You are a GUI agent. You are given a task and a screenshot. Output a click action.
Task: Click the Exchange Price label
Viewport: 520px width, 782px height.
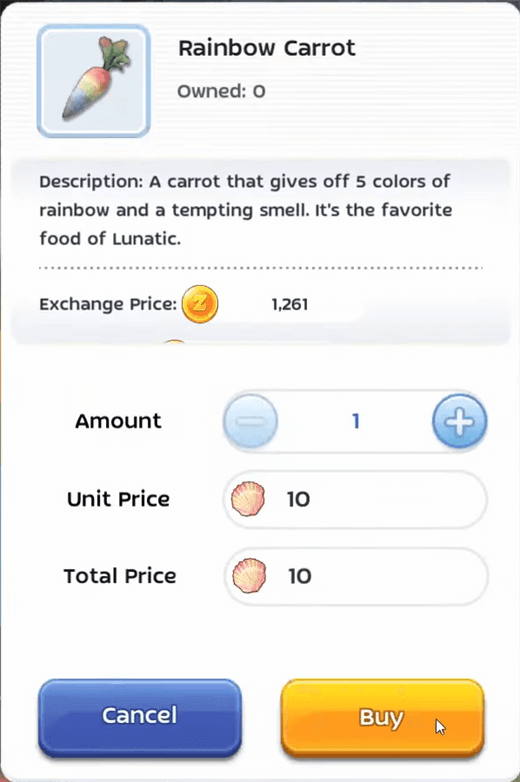point(108,304)
